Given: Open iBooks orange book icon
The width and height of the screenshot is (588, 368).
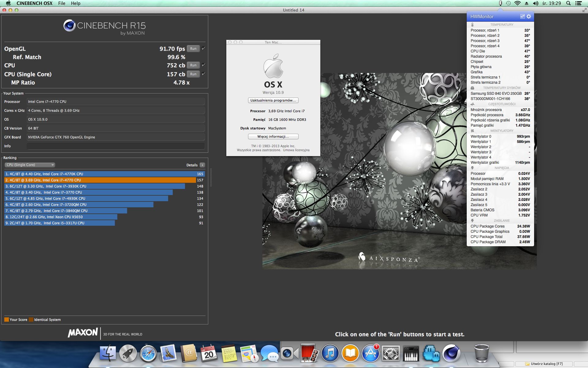Looking at the screenshot, I should pos(350,353).
